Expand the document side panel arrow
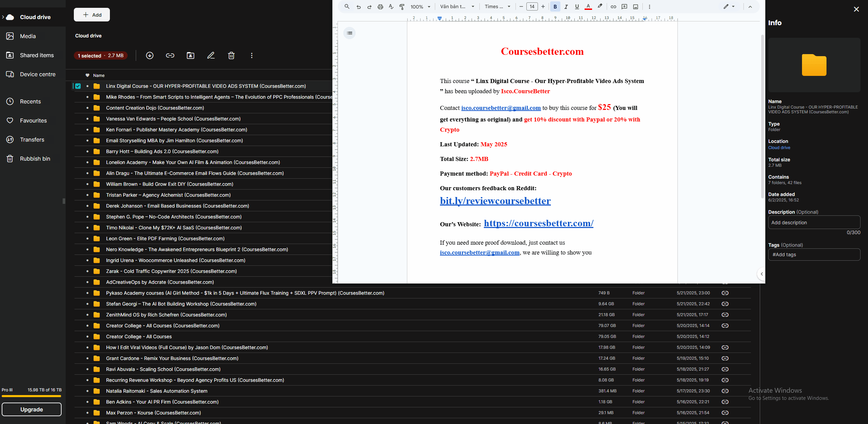Screen dimensions: 868x424 761,274
